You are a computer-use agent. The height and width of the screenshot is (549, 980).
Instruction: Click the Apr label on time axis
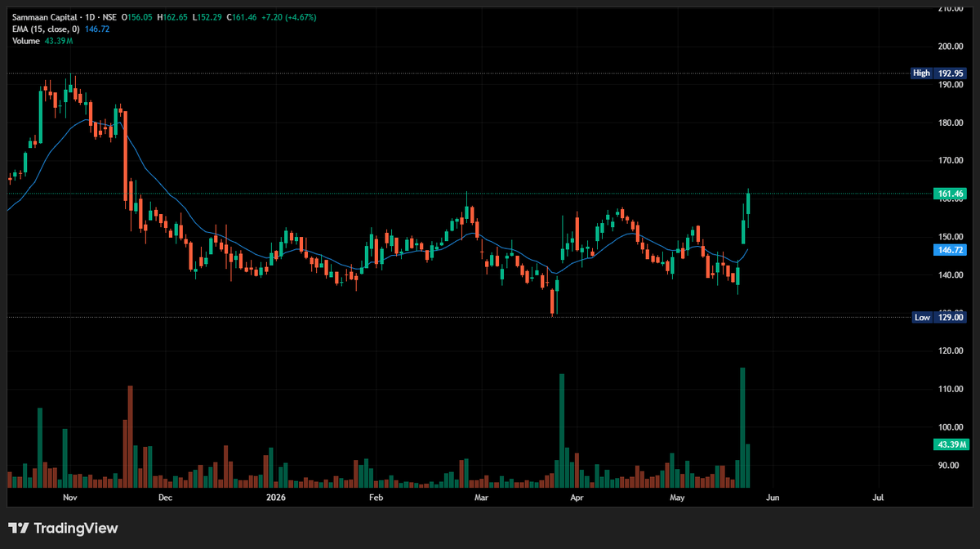click(577, 497)
